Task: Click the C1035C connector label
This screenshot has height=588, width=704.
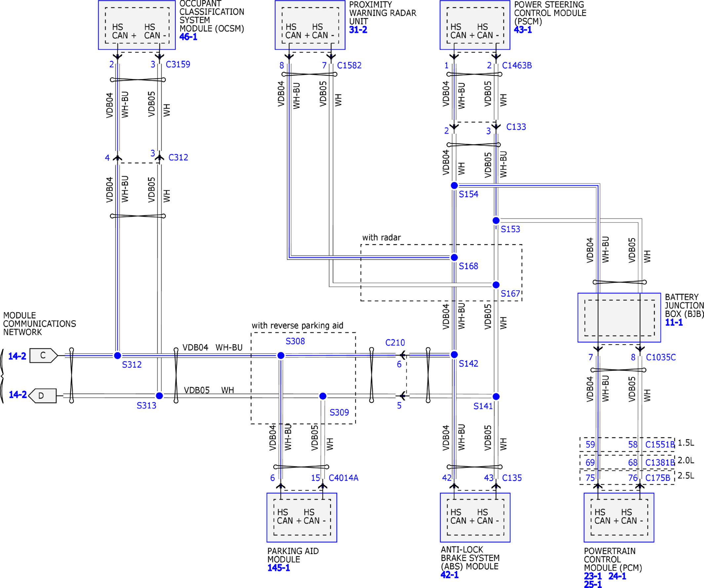Action: [x=660, y=357]
